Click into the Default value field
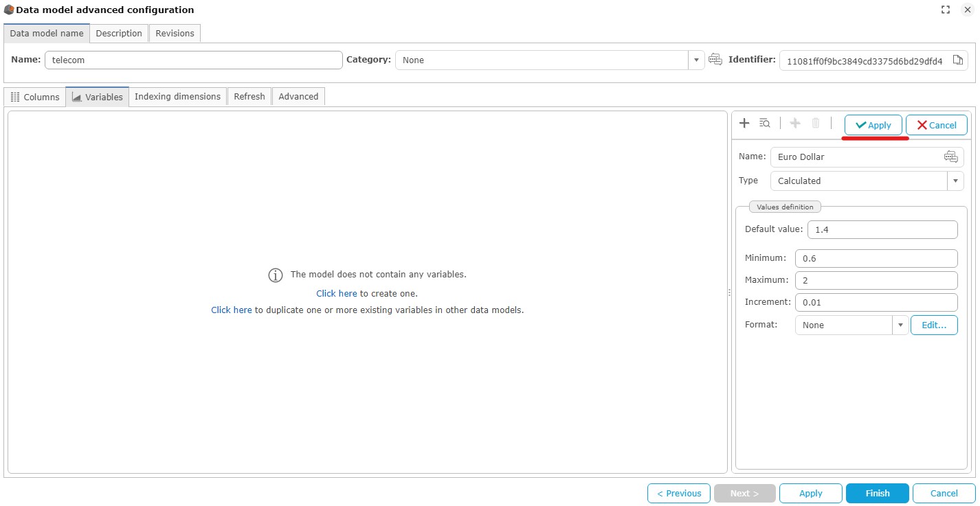This screenshot has height=506, width=980. [882, 230]
